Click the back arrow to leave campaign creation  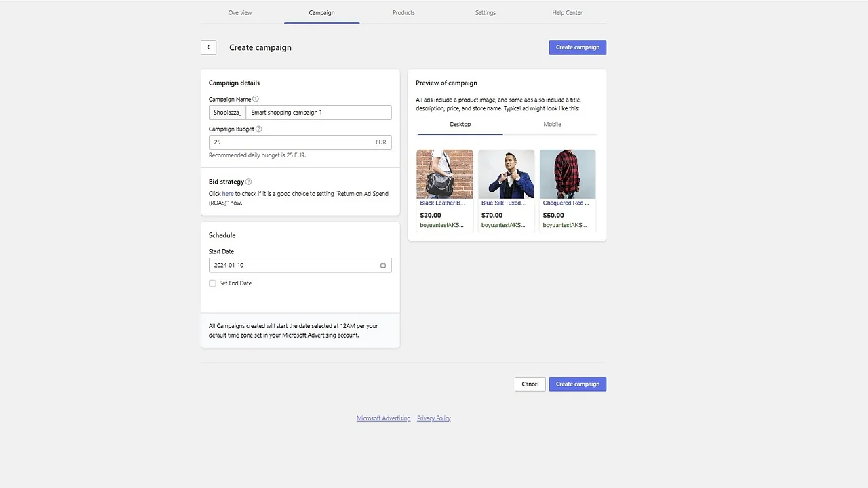pos(208,47)
